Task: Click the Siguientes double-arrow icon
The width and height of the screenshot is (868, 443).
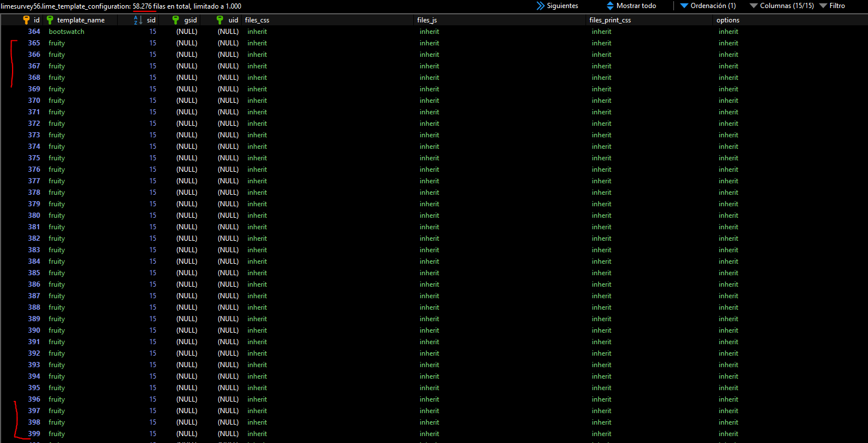Action: 540,6
